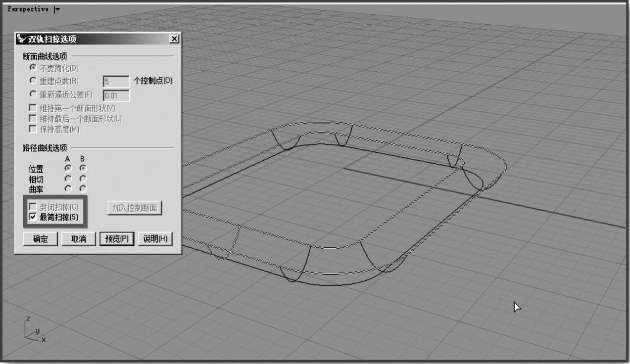Select 相切 radio button for rail A
630x364 pixels.
(68, 179)
